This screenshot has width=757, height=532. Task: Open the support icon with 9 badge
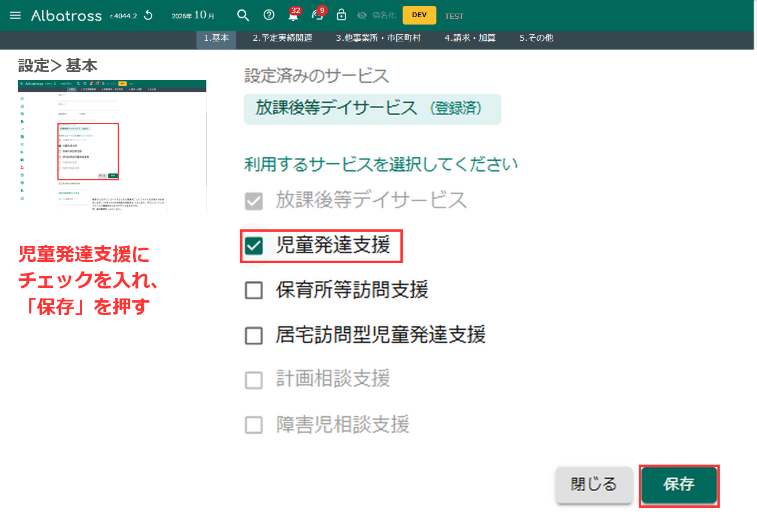click(318, 14)
